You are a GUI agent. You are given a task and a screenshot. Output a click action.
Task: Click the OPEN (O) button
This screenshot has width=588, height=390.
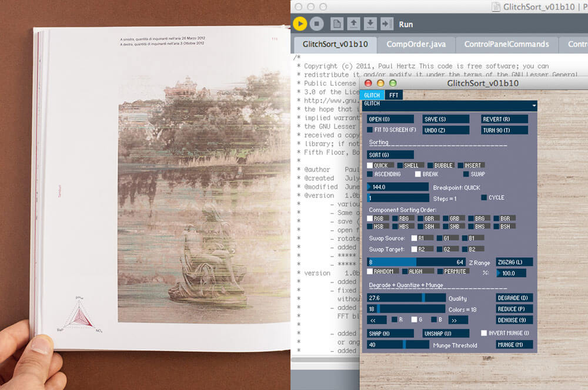(x=390, y=119)
